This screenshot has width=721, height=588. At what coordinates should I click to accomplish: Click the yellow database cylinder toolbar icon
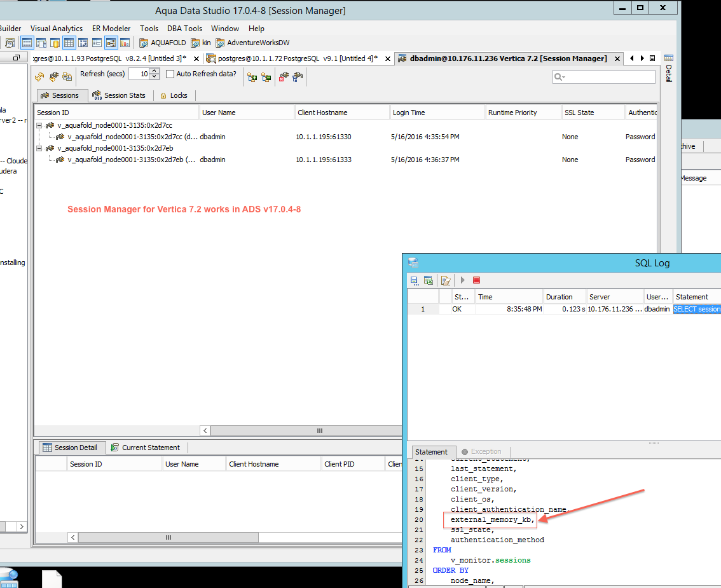point(55,43)
